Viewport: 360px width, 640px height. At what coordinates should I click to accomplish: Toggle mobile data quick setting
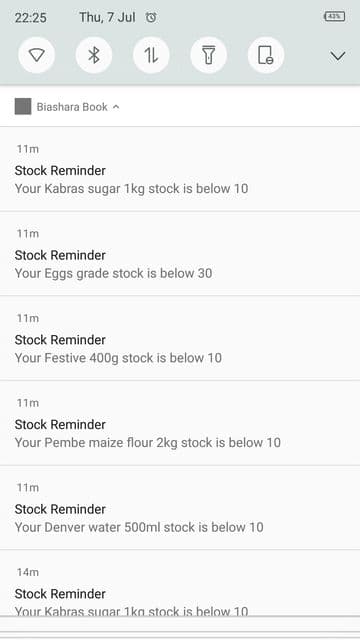151,55
